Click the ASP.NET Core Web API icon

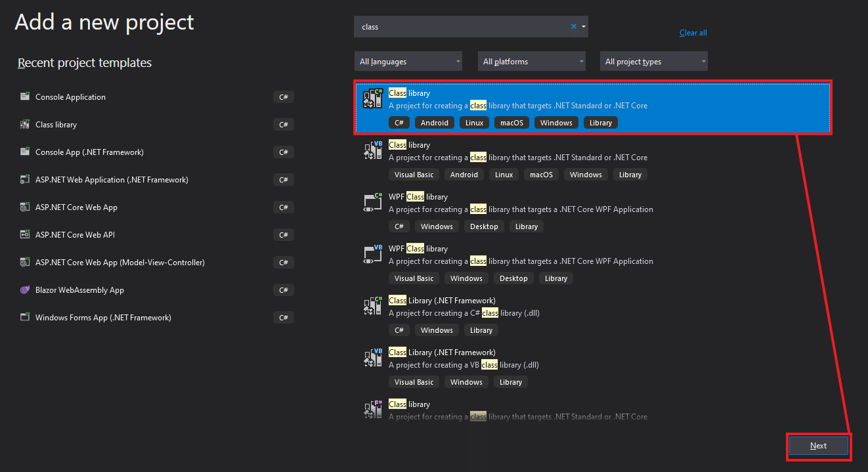[x=25, y=234]
